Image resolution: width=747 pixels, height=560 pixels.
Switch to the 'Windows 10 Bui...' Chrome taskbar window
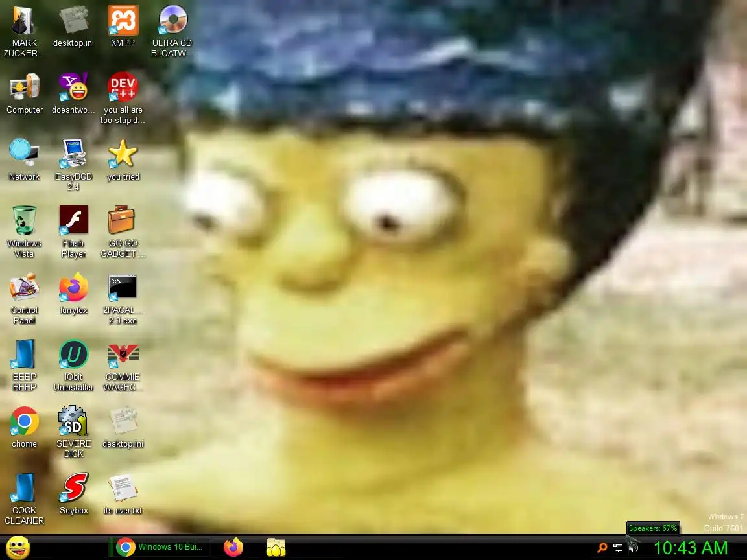tap(159, 547)
